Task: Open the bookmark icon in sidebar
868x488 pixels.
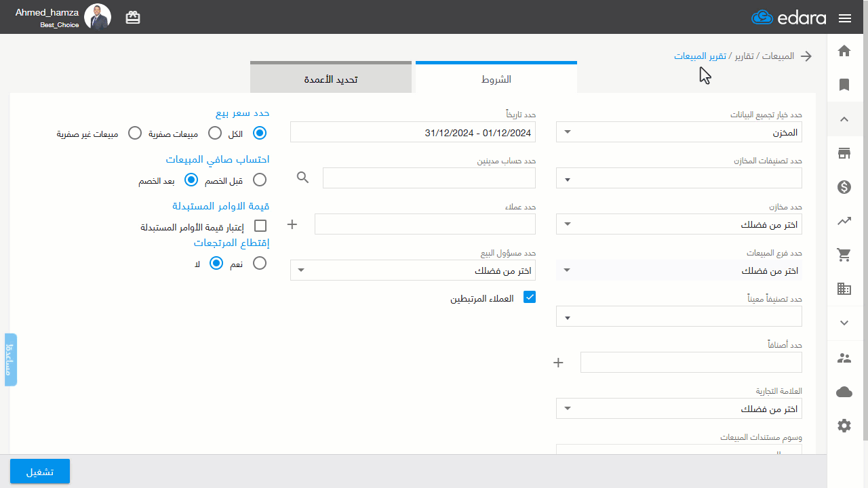Action: pos(844,85)
